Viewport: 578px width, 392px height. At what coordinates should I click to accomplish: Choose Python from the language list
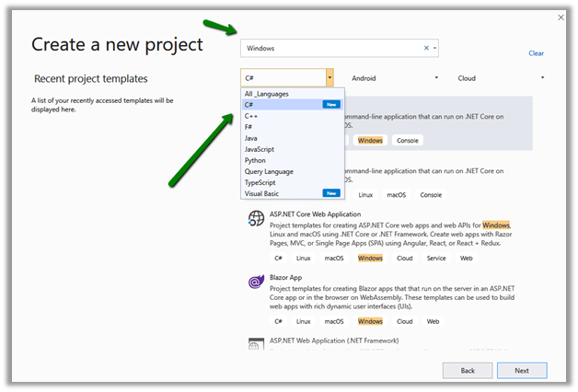pyautogui.click(x=293, y=160)
